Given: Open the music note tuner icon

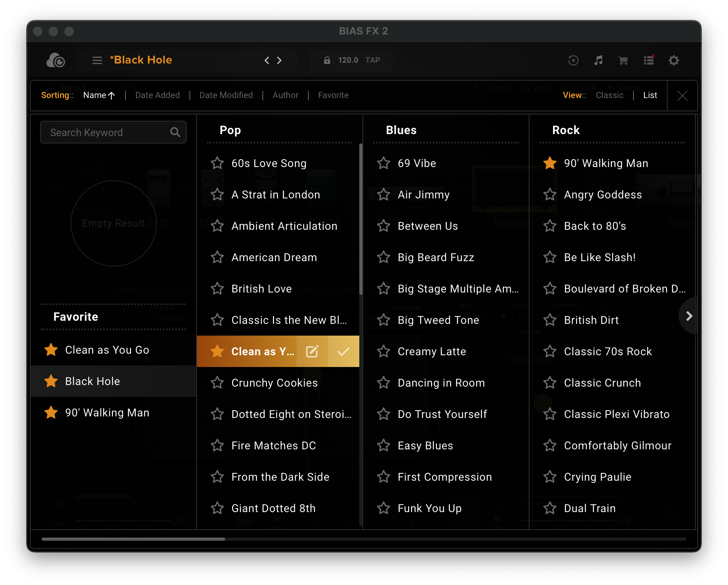Looking at the screenshot, I should point(599,60).
